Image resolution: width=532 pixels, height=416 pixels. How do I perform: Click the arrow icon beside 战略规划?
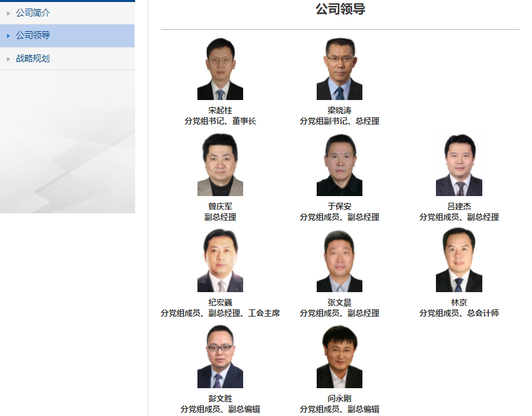pyautogui.click(x=9, y=59)
